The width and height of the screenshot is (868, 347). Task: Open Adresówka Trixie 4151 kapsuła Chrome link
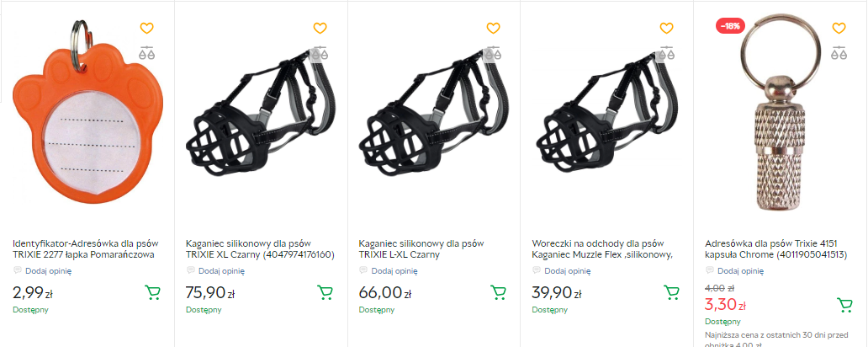(x=774, y=248)
